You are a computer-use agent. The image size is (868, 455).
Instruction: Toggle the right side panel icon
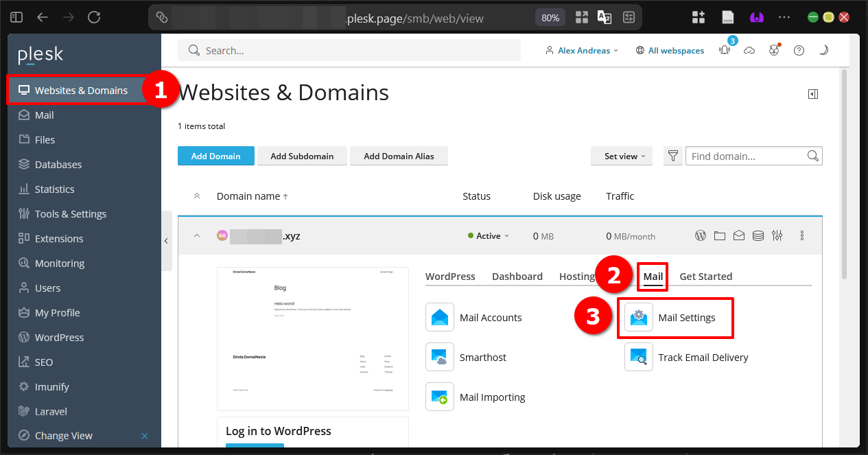tap(813, 94)
